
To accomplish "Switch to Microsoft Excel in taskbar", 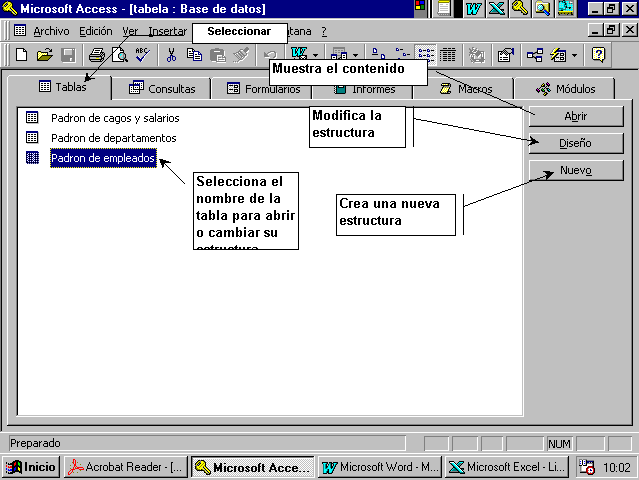I will click(507, 467).
